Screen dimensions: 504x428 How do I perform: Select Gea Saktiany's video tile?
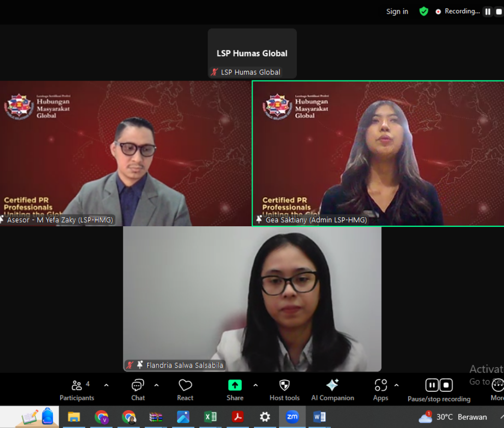click(x=378, y=153)
